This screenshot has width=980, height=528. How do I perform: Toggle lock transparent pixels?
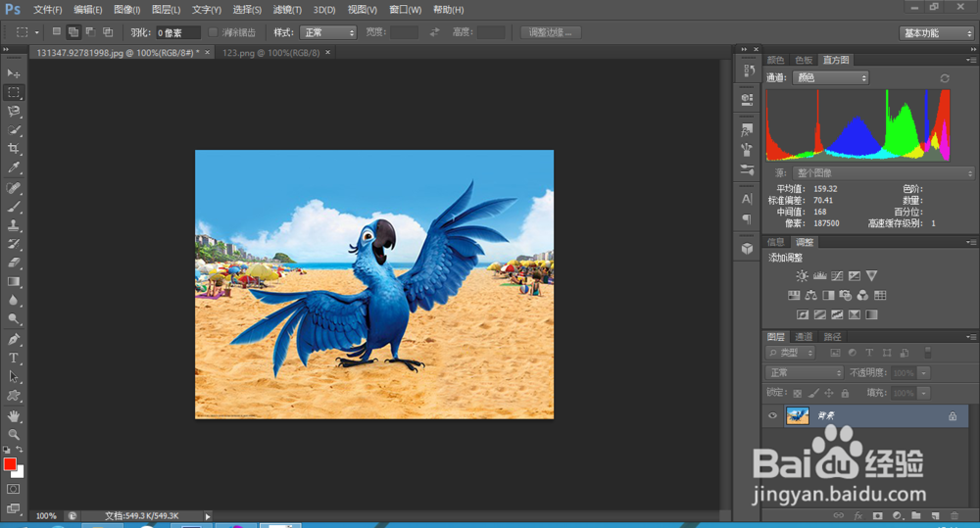[797, 393]
